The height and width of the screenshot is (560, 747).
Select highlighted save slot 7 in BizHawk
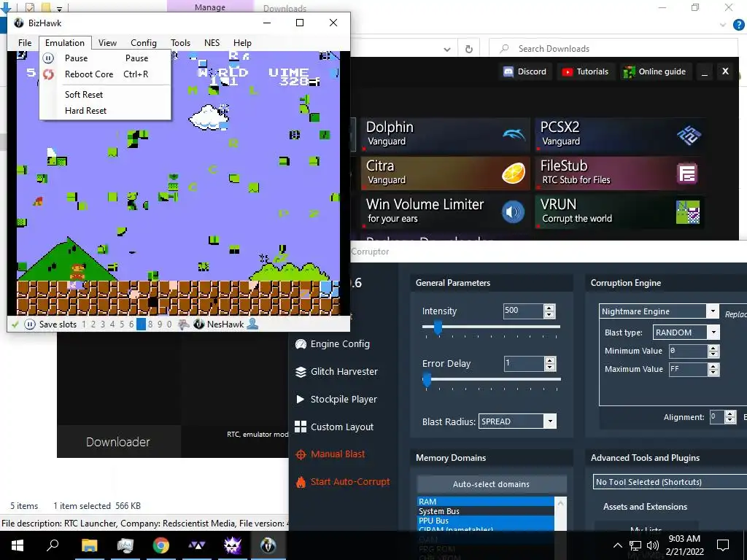click(141, 324)
